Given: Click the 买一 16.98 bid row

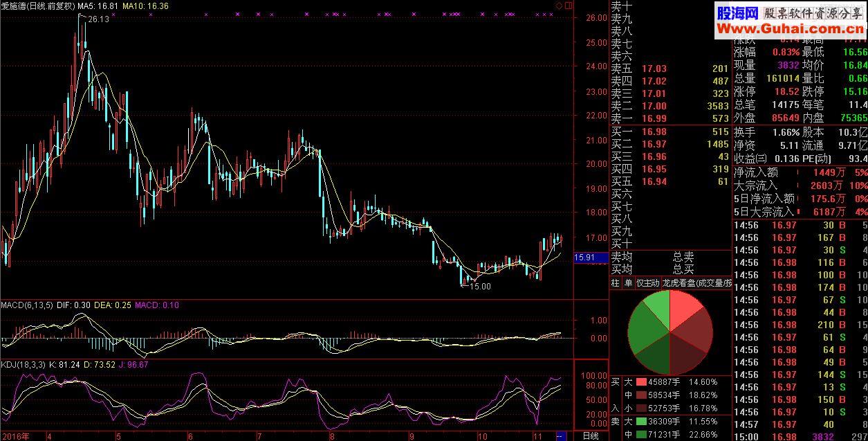Looking at the screenshot, I should 670,132.
